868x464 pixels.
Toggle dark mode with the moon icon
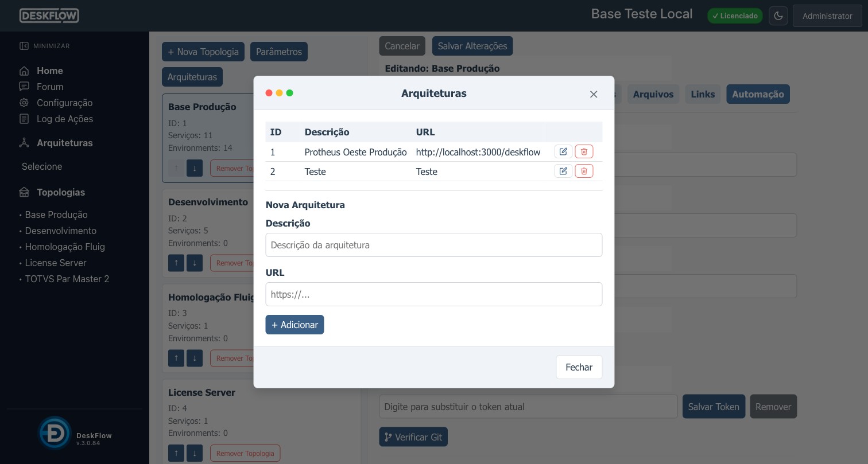tap(778, 16)
